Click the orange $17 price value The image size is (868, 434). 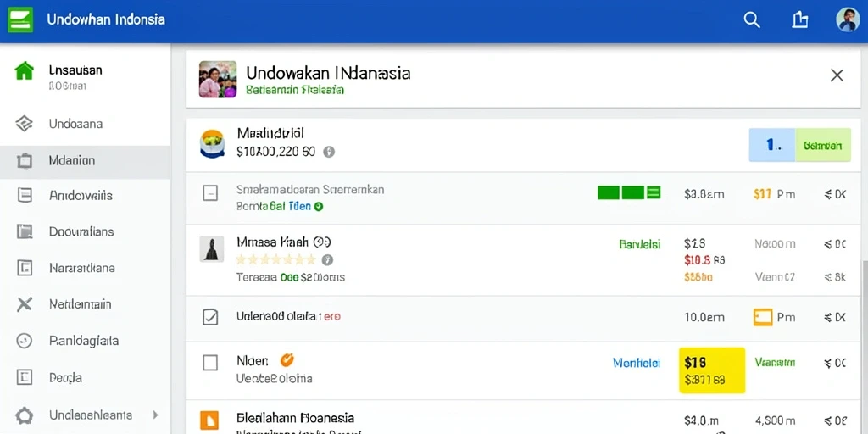[x=762, y=194]
